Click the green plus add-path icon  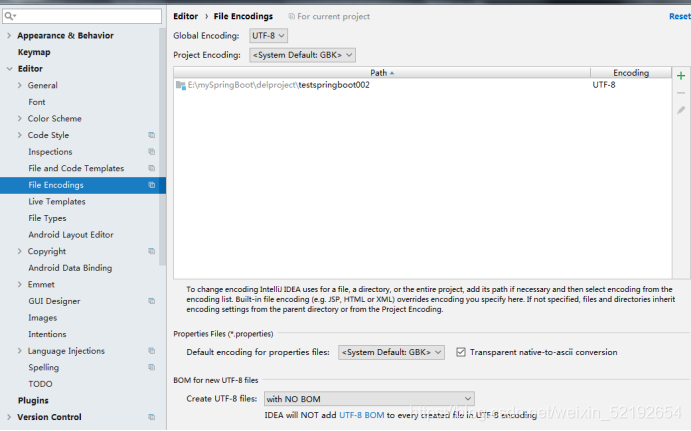click(x=681, y=76)
